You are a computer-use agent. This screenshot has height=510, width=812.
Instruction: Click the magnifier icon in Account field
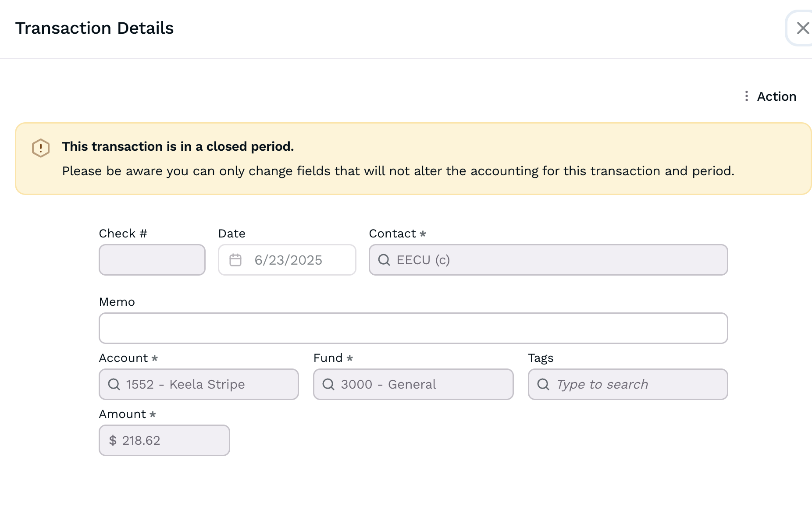(x=114, y=384)
